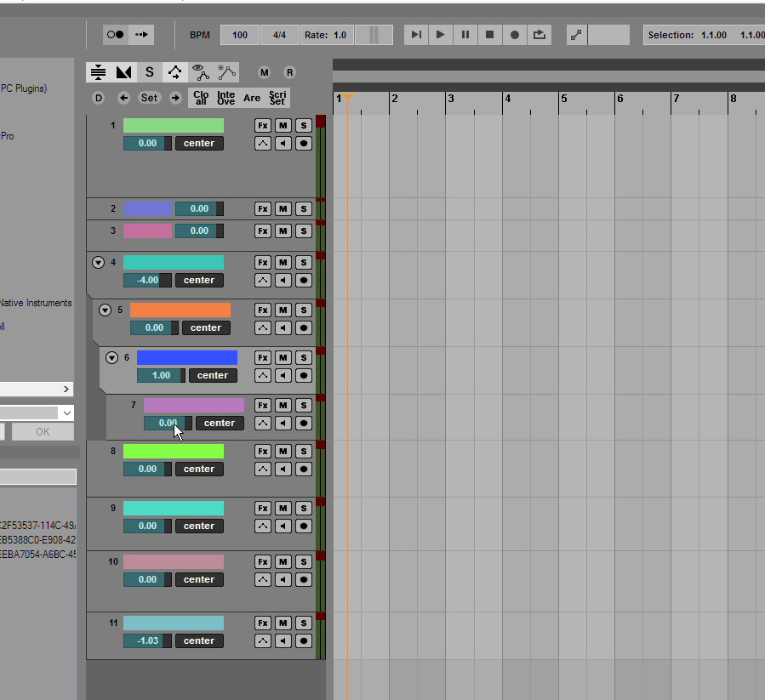The image size is (765, 700).
Task: Toggle the crossfade envelope icon
Action: [x=124, y=72]
